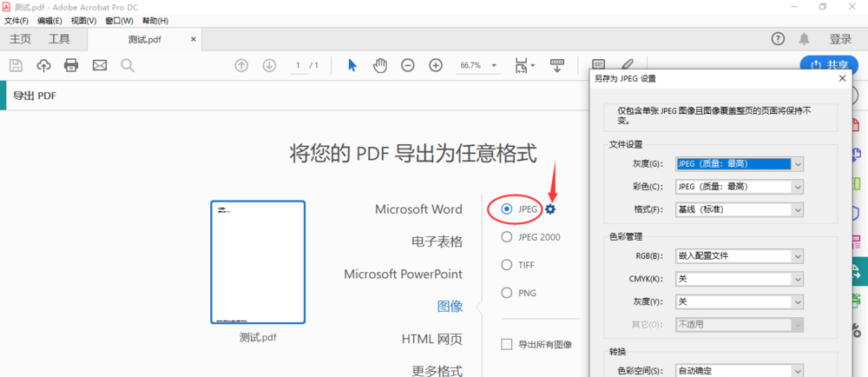This screenshot has height=377, width=868.
Task: Switch to the 主页 tab
Action: (21, 39)
